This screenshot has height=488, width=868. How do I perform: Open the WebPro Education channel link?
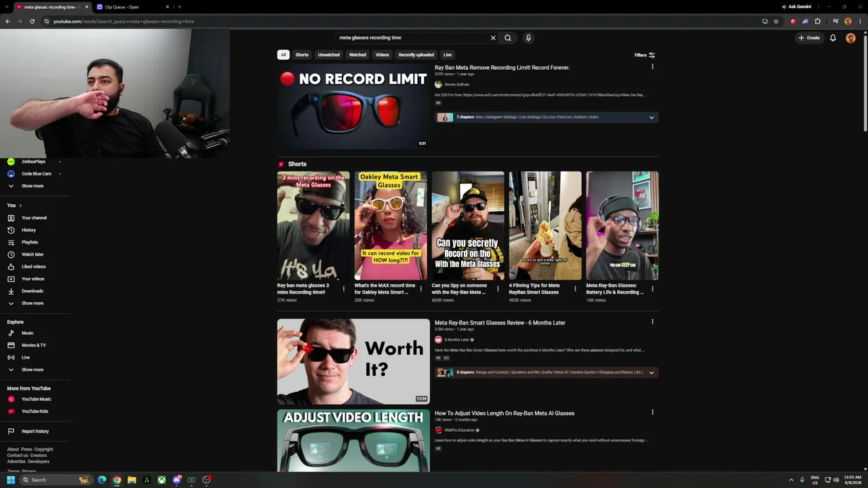click(x=459, y=430)
